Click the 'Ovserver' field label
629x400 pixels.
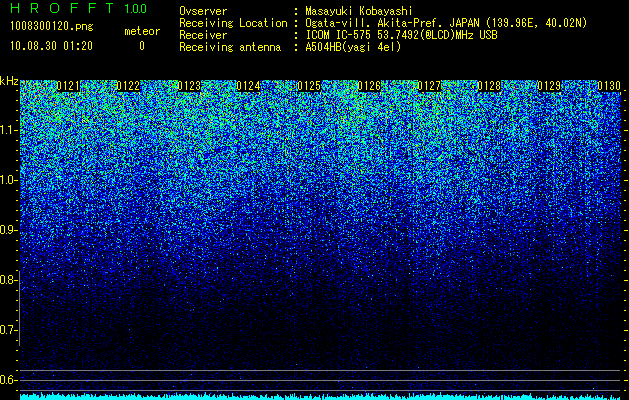(203, 11)
